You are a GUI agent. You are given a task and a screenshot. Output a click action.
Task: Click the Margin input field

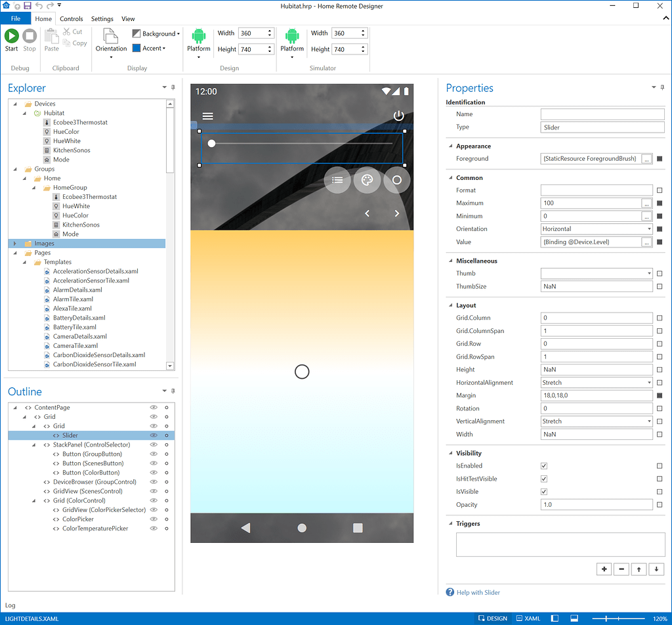point(597,396)
